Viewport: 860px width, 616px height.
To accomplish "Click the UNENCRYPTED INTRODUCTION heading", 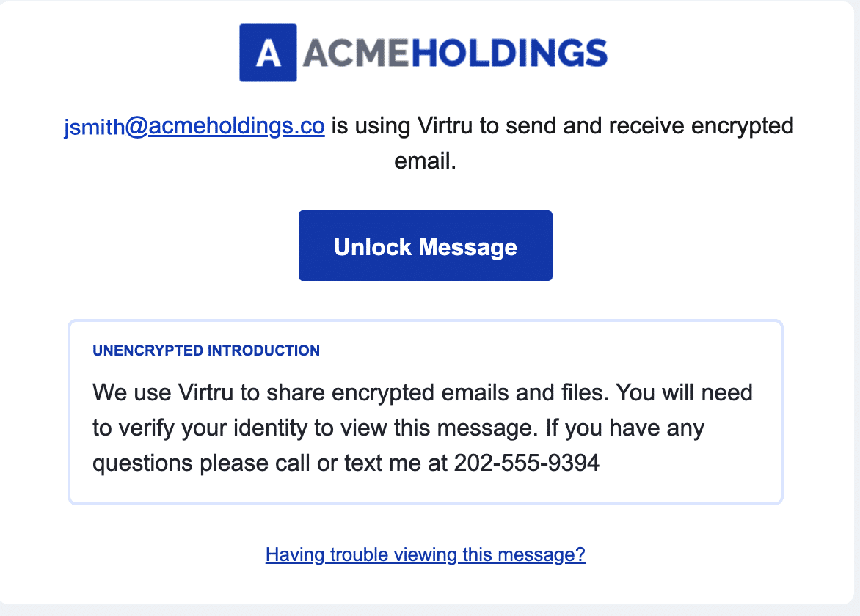I will [206, 351].
